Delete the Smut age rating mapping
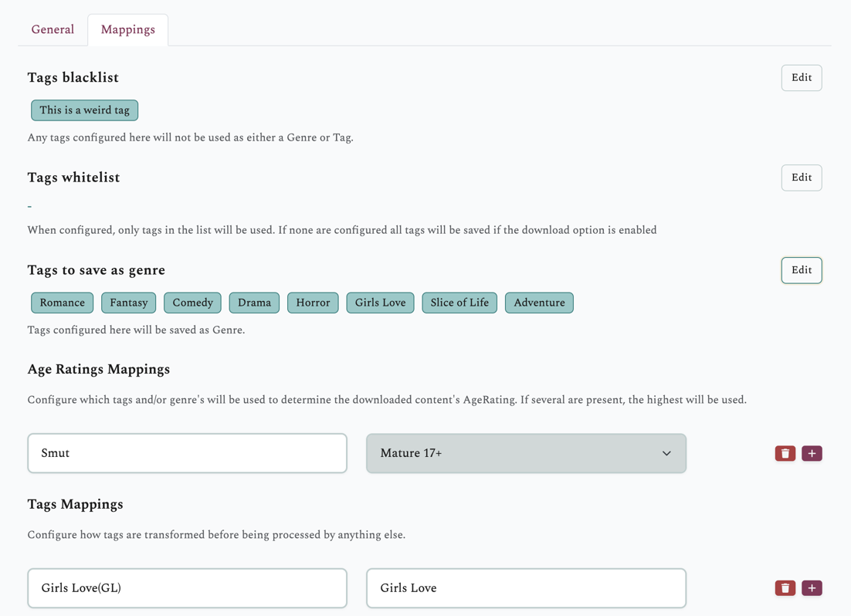The height and width of the screenshot is (616, 851). (785, 453)
